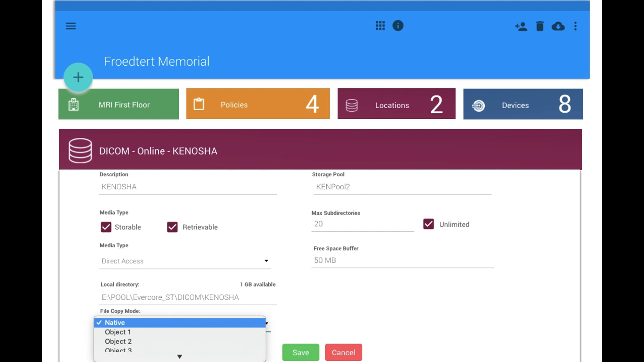This screenshot has height=362, width=644.
Task: Click the Local directory path field
Action: (x=188, y=298)
